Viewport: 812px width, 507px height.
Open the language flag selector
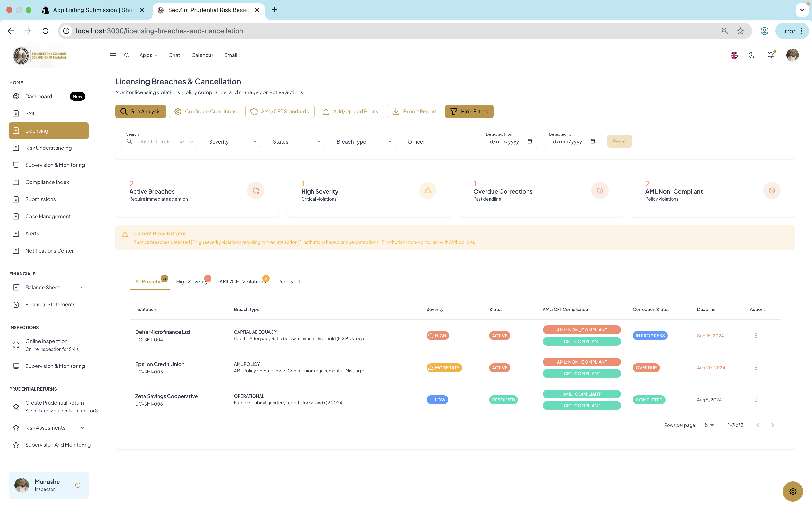tap(734, 55)
